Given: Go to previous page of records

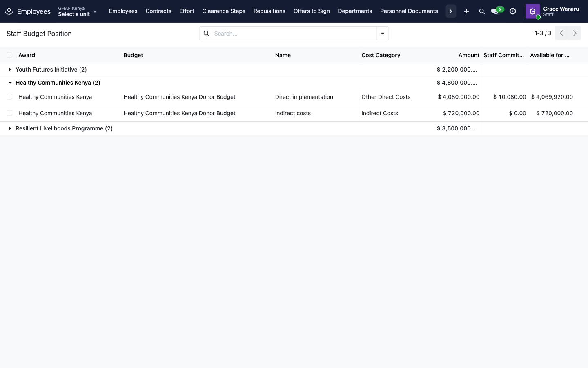Looking at the screenshot, I should click(x=561, y=33).
